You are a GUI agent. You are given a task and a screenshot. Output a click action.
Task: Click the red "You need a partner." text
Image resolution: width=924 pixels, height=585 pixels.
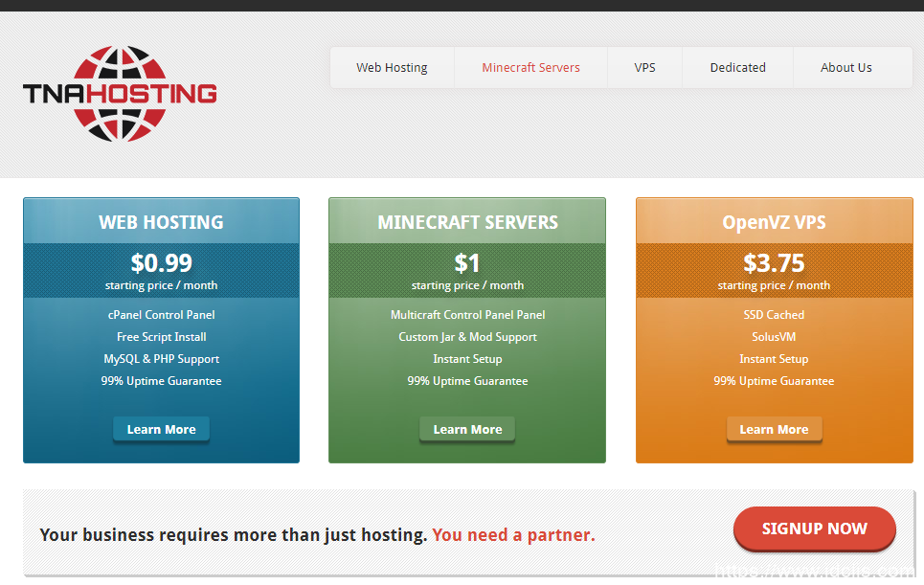click(x=513, y=535)
